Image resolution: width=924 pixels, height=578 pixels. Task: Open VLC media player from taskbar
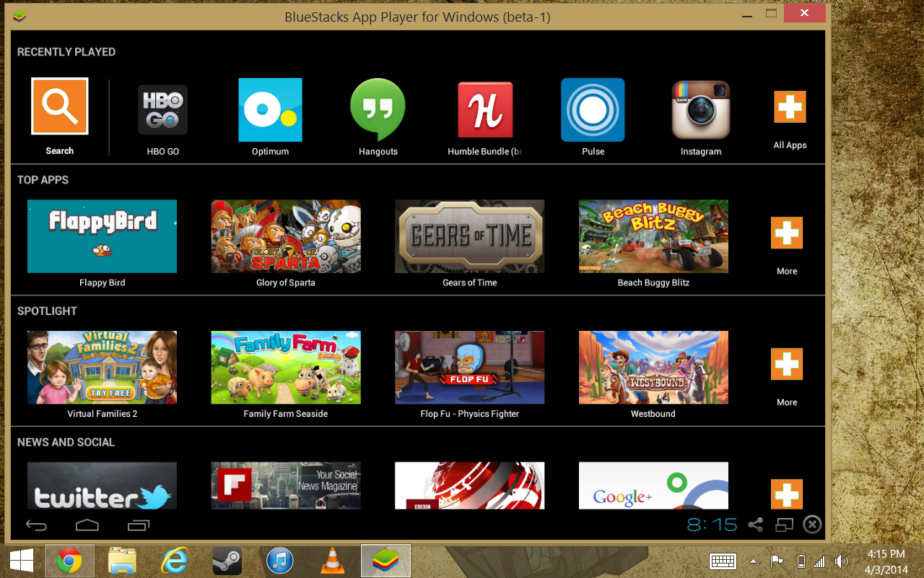[332, 561]
